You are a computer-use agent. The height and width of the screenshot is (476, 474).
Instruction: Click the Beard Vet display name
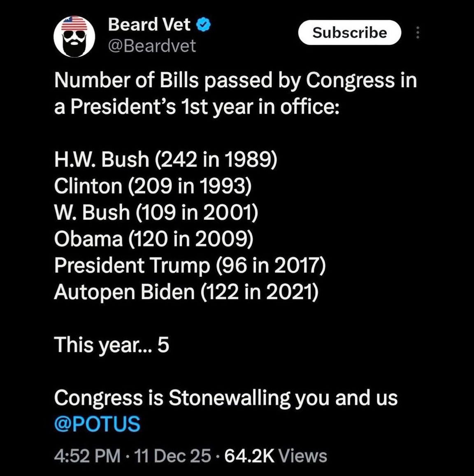click(x=149, y=25)
